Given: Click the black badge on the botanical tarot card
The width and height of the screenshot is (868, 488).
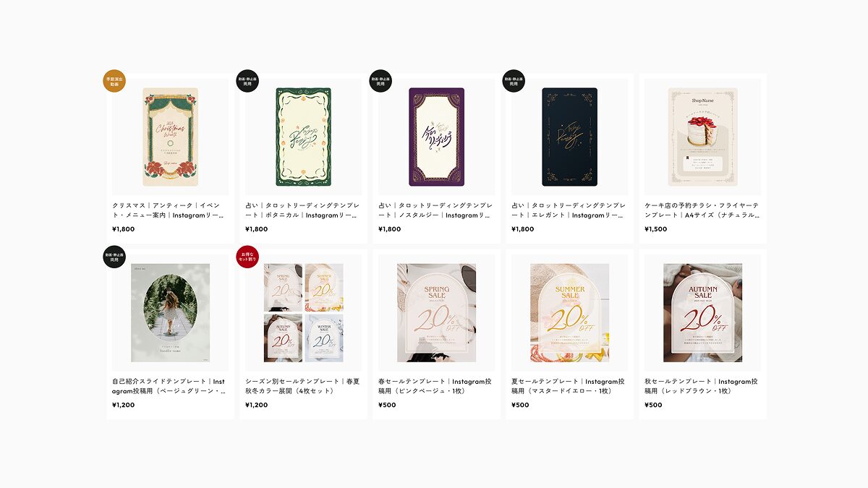Looking at the screenshot, I should tap(247, 81).
